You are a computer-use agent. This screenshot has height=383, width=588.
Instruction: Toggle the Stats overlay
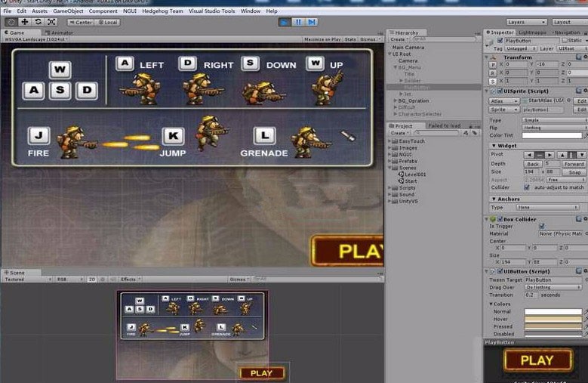point(350,39)
